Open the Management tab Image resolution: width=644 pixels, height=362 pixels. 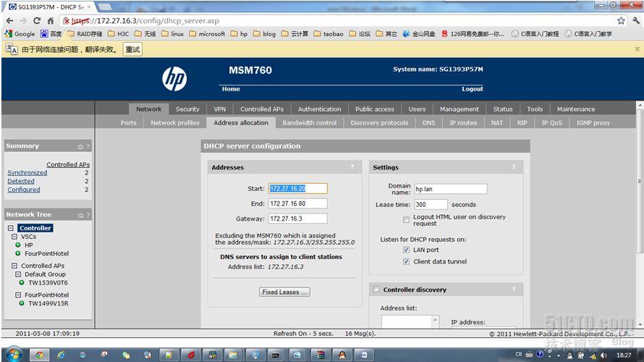point(459,109)
